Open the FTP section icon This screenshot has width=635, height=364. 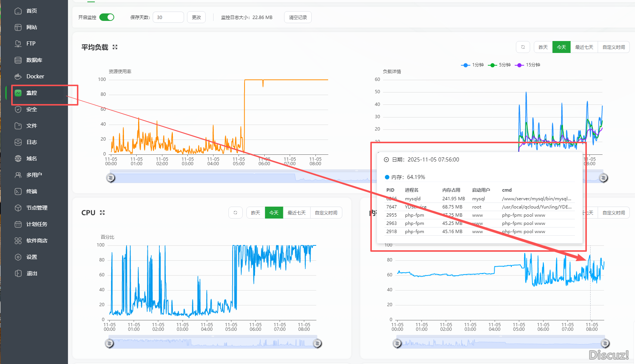[18, 44]
